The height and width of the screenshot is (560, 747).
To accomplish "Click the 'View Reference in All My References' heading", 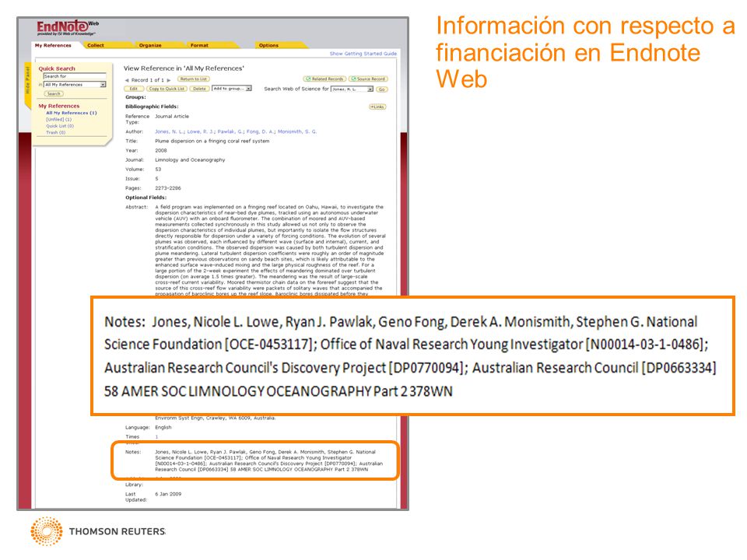I will (184, 68).
